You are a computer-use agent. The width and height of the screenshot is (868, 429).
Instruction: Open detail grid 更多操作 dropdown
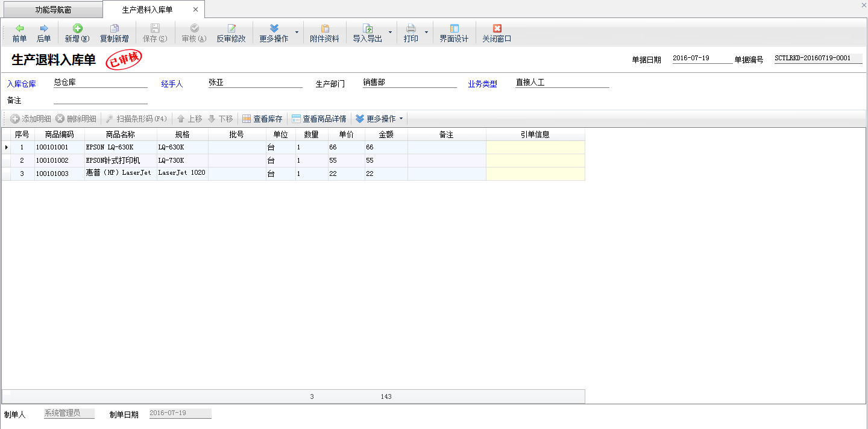(x=380, y=119)
